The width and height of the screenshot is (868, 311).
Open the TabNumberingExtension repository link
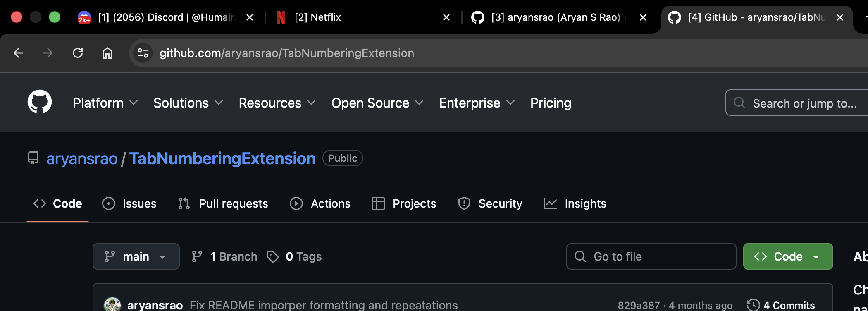222,158
